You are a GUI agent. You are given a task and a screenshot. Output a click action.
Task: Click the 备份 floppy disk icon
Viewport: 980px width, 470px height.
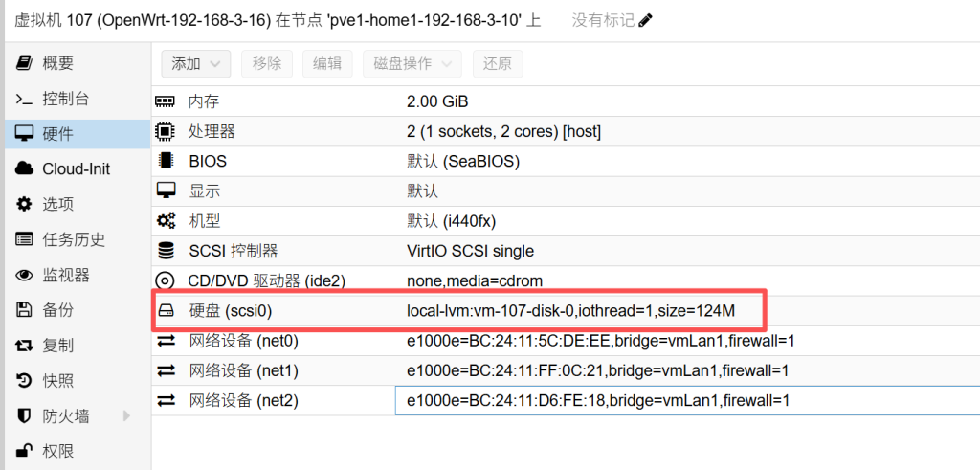pos(25,310)
